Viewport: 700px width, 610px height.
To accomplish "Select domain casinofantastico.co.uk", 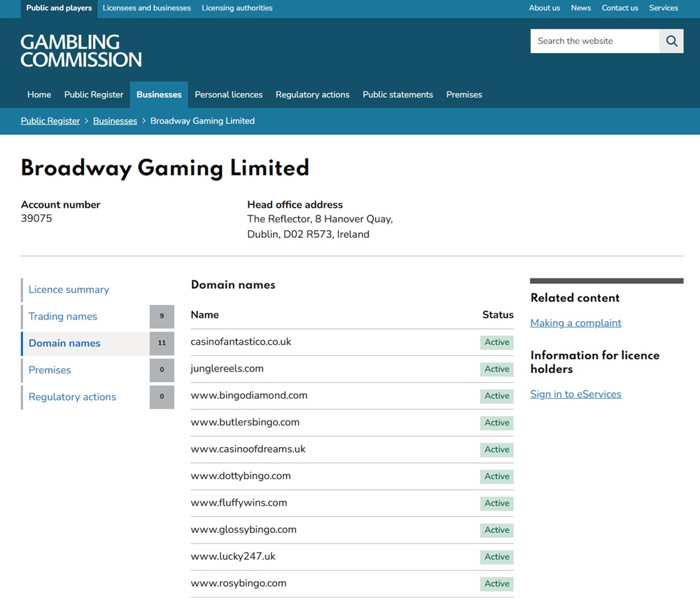I will pyautogui.click(x=241, y=342).
